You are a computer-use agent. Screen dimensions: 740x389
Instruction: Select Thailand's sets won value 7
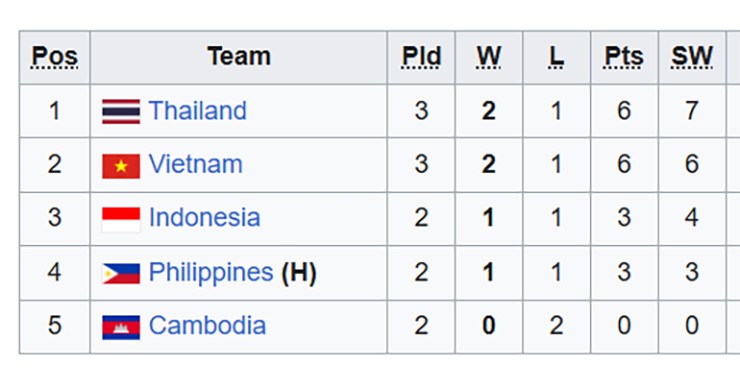(x=692, y=111)
